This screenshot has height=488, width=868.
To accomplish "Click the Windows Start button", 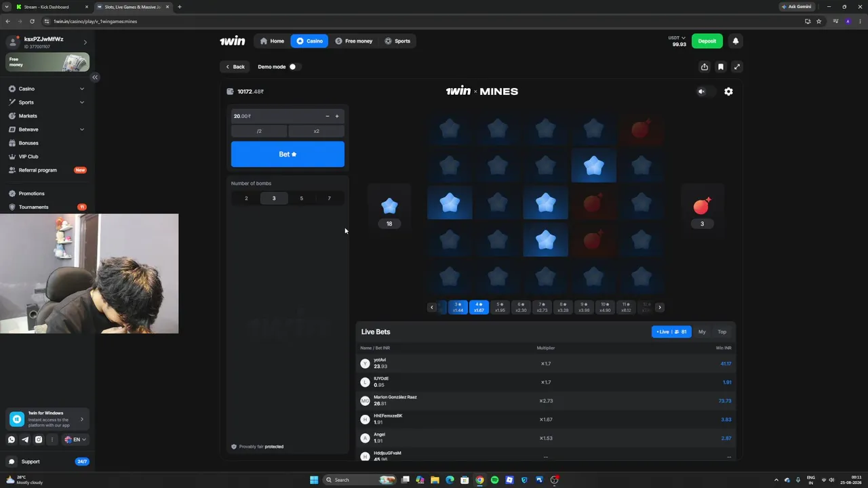I will (314, 480).
